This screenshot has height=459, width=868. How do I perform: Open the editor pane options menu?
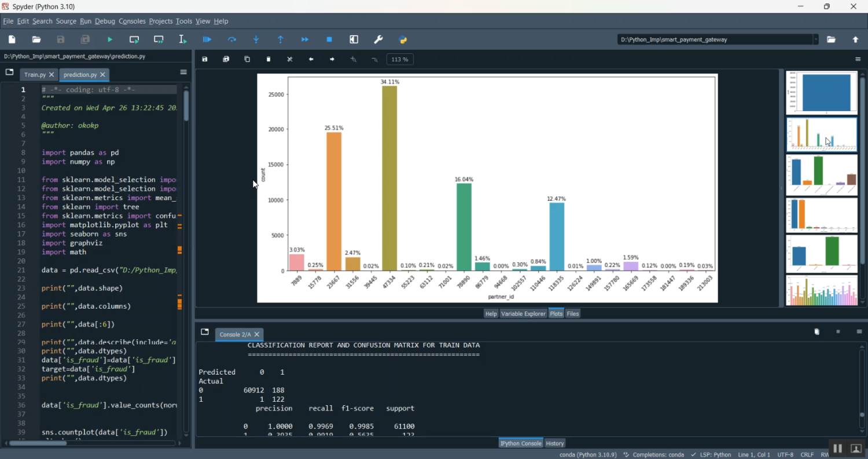click(183, 72)
